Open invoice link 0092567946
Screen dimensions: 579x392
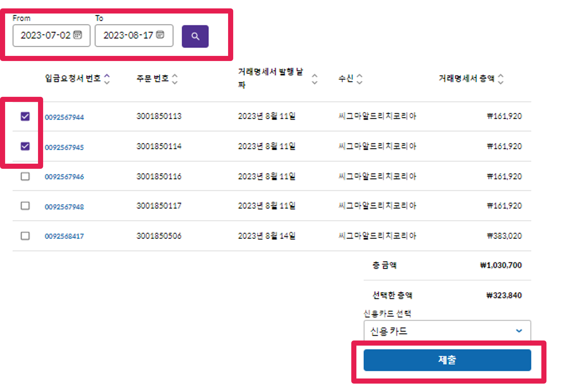click(x=64, y=177)
